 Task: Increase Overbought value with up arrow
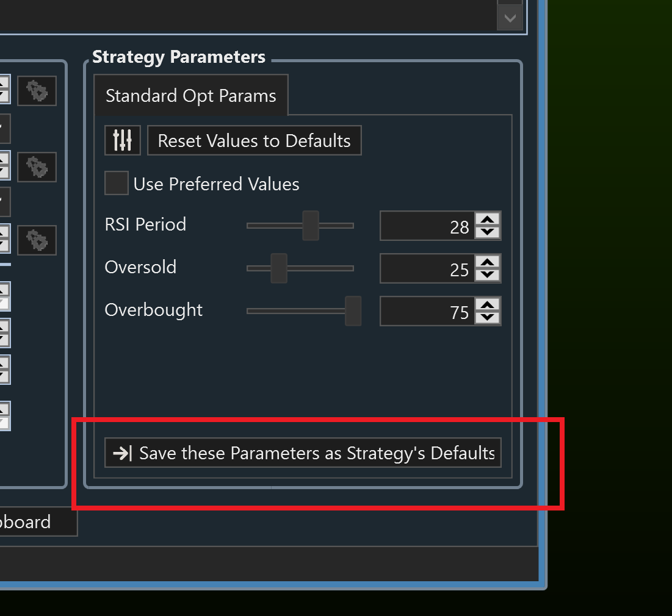point(487,305)
